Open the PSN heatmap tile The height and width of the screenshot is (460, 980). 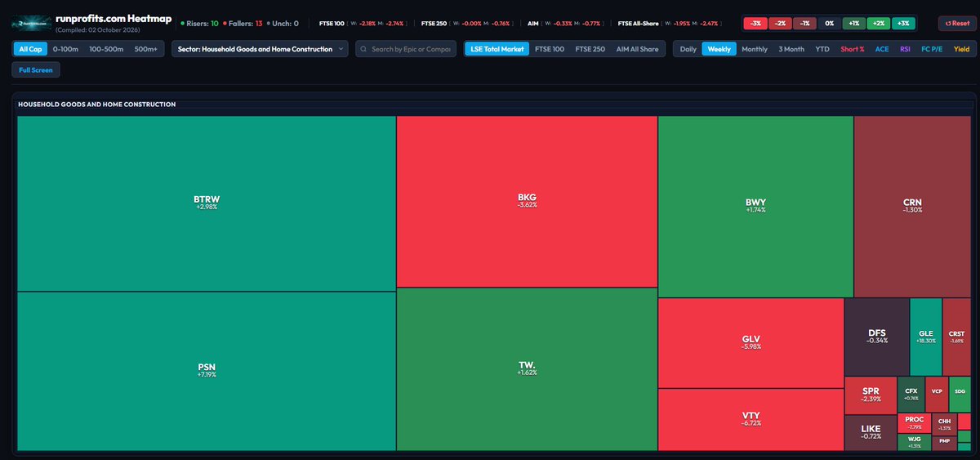(x=207, y=371)
